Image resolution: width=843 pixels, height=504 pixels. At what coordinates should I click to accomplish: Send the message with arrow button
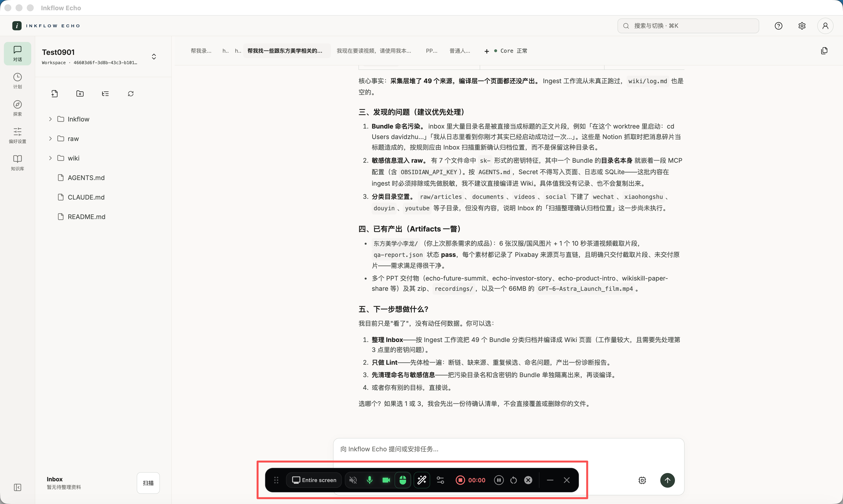point(667,480)
